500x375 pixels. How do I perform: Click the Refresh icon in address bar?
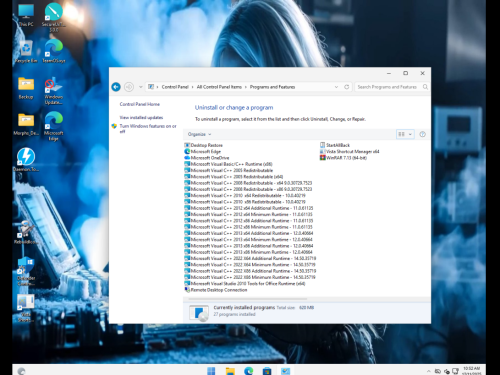[x=347, y=87]
